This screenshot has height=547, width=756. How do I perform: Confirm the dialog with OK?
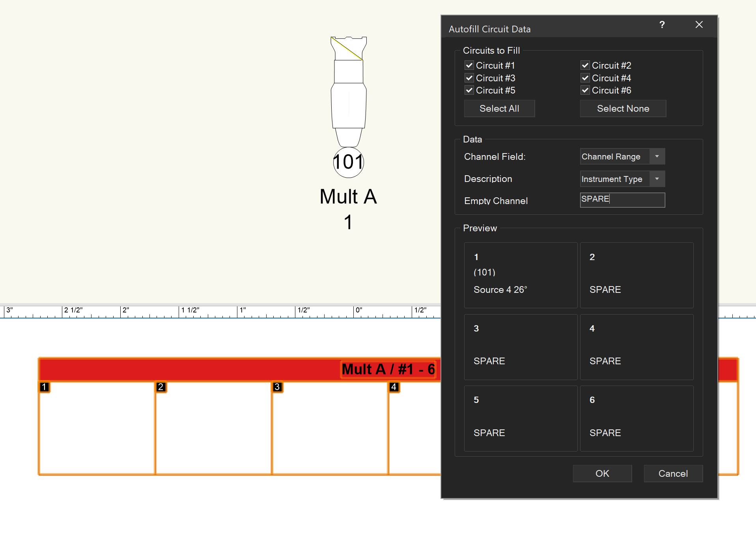coord(602,474)
